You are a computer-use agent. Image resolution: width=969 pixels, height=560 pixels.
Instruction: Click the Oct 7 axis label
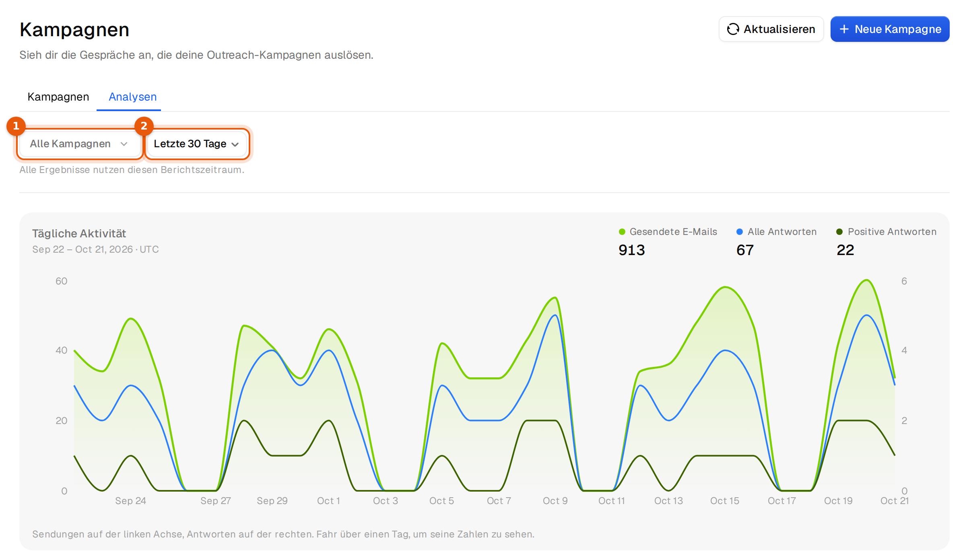coord(499,501)
